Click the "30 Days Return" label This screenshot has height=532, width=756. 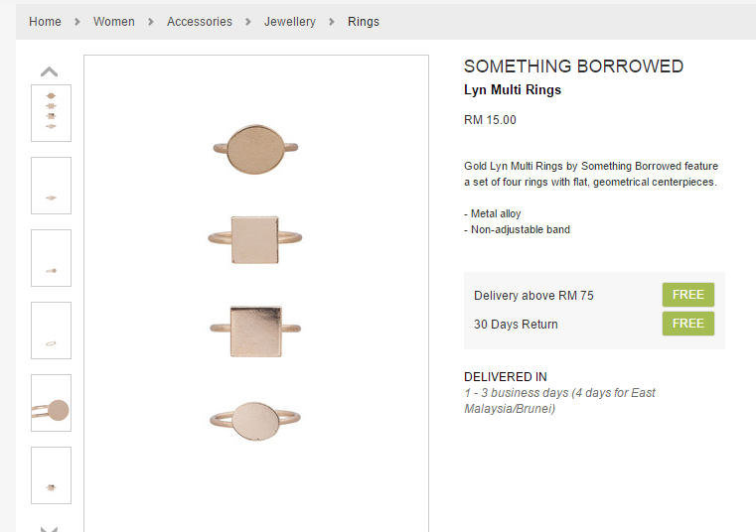coord(516,325)
